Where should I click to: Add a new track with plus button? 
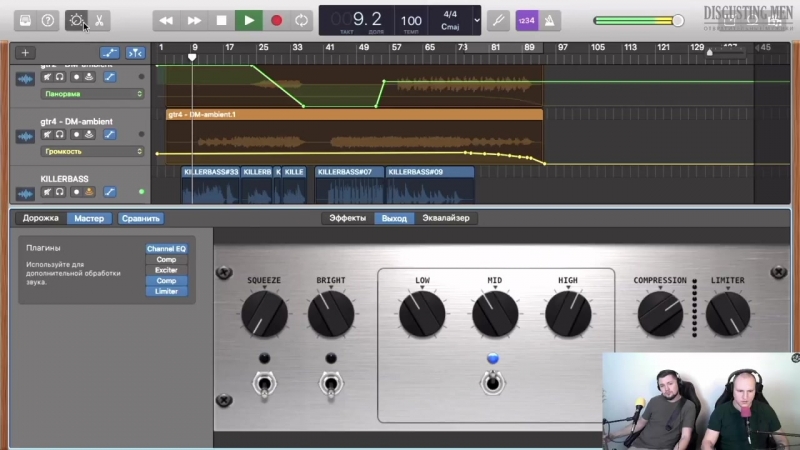click(x=25, y=52)
